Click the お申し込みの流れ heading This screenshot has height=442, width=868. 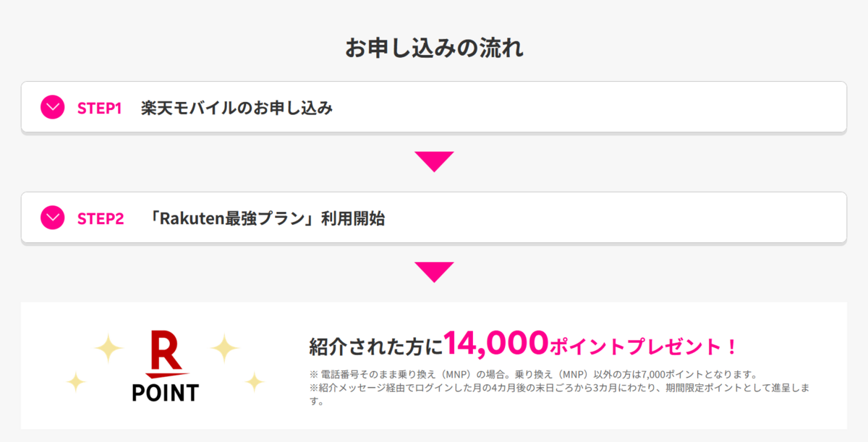pyautogui.click(x=434, y=48)
